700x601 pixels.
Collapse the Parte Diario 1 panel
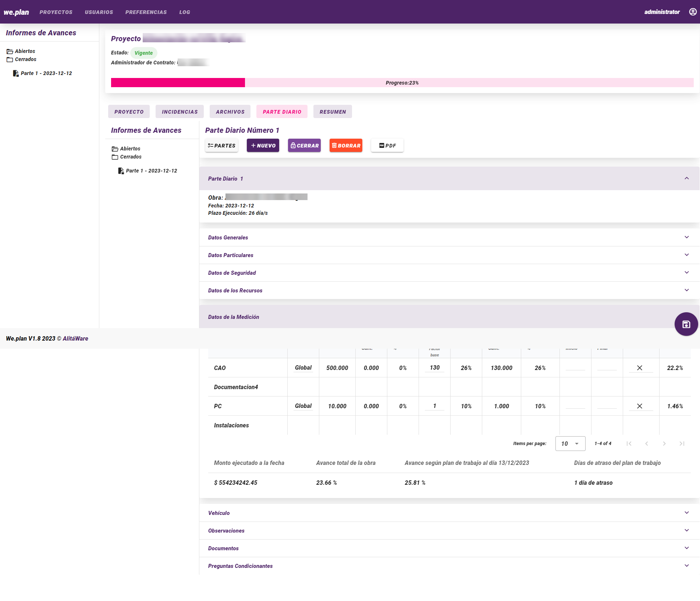tap(687, 178)
